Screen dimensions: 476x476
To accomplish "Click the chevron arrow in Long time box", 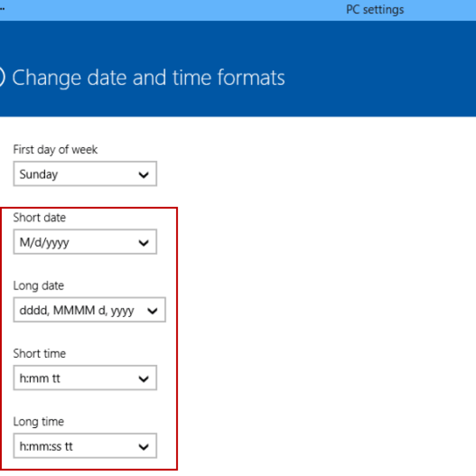I will 144,447.
